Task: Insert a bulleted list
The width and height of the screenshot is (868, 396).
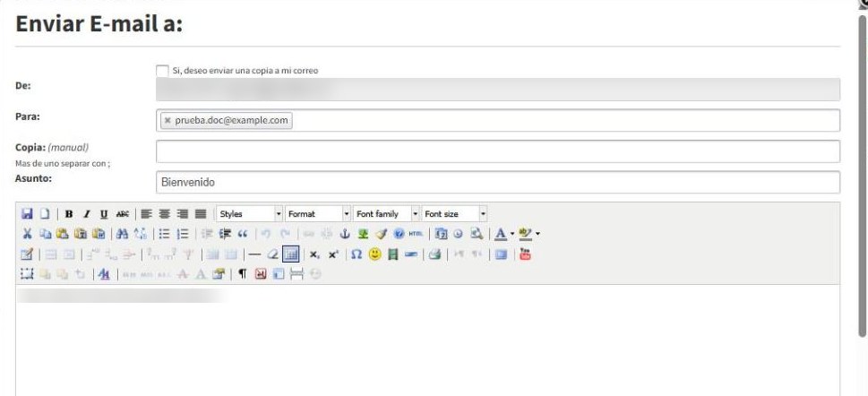Action: coord(165,234)
